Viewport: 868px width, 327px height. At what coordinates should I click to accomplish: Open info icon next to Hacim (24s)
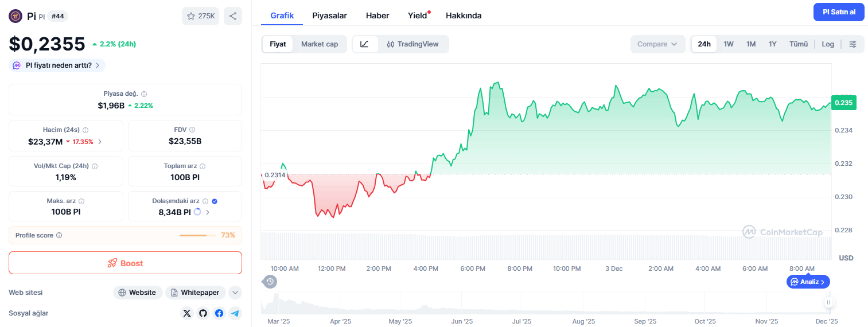pyautogui.click(x=85, y=130)
